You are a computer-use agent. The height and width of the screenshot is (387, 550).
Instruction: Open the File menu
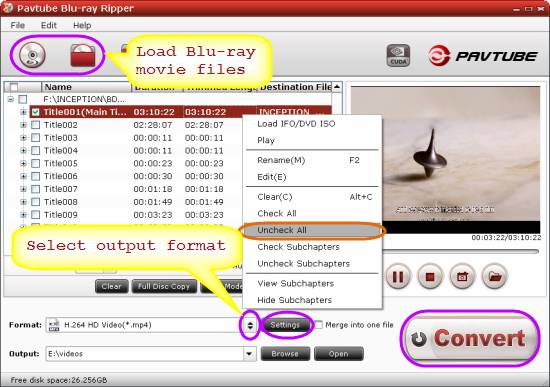click(x=18, y=25)
